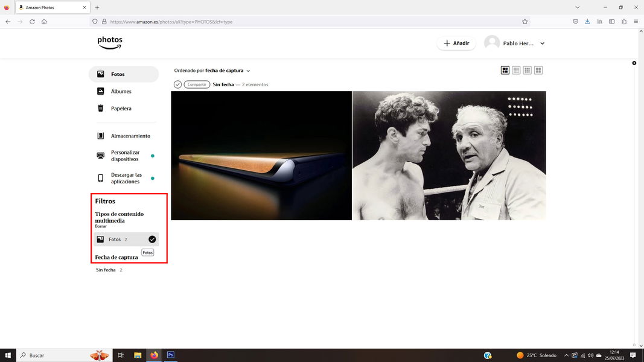Screen dimensions: 644x362
Task: Open the black and white boxers photo
Action: [449, 156]
